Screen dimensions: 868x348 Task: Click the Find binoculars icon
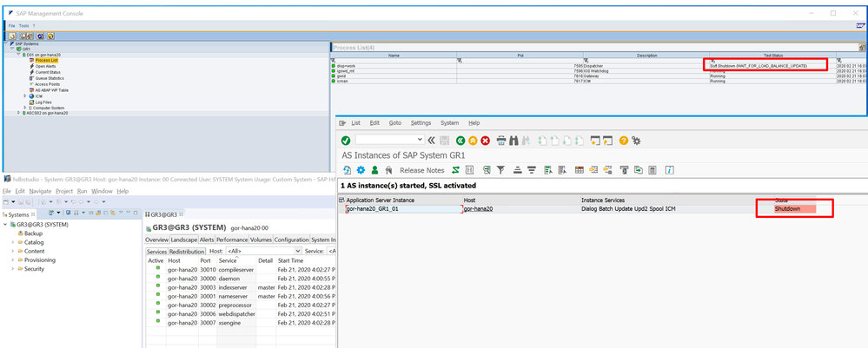pos(515,140)
